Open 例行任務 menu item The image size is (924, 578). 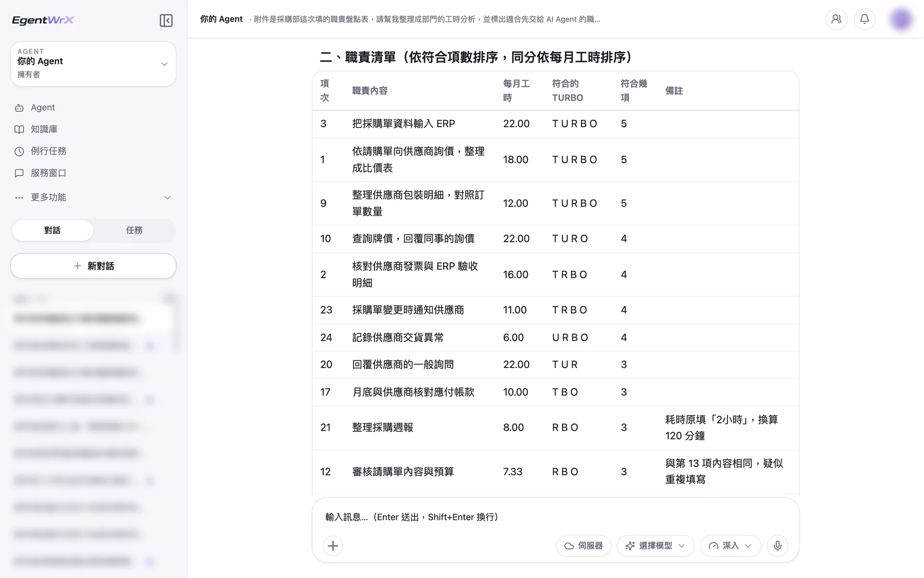click(x=93, y=151)
